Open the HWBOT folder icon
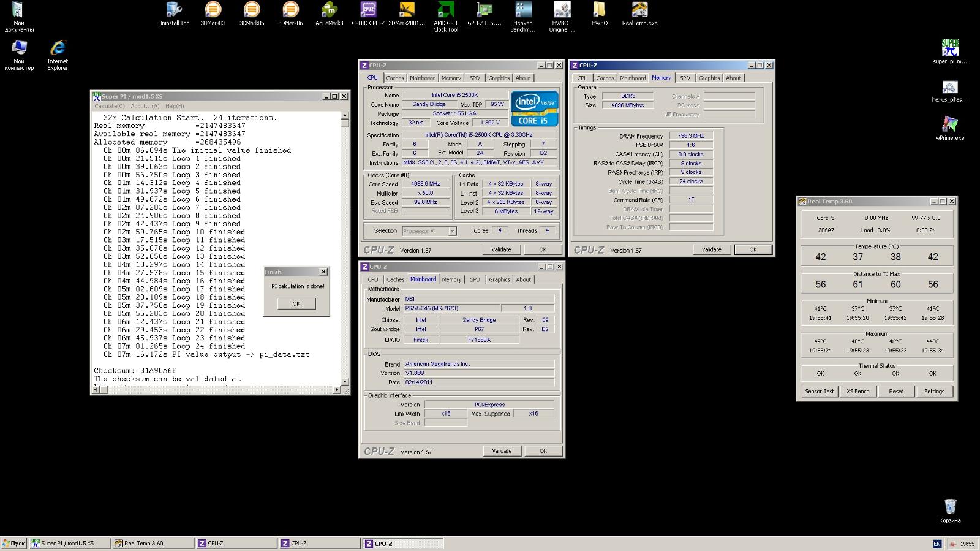980x551 pixels. (600, 14)
